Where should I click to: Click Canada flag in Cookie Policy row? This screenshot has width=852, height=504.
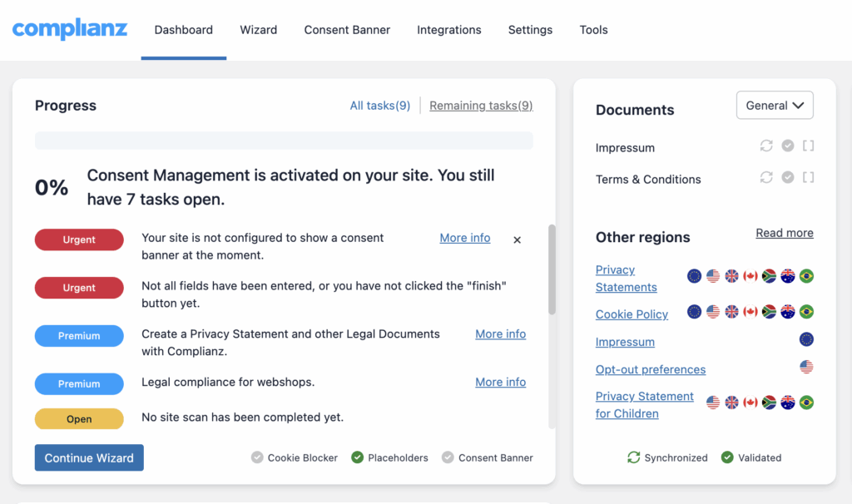tap(750, 312)
